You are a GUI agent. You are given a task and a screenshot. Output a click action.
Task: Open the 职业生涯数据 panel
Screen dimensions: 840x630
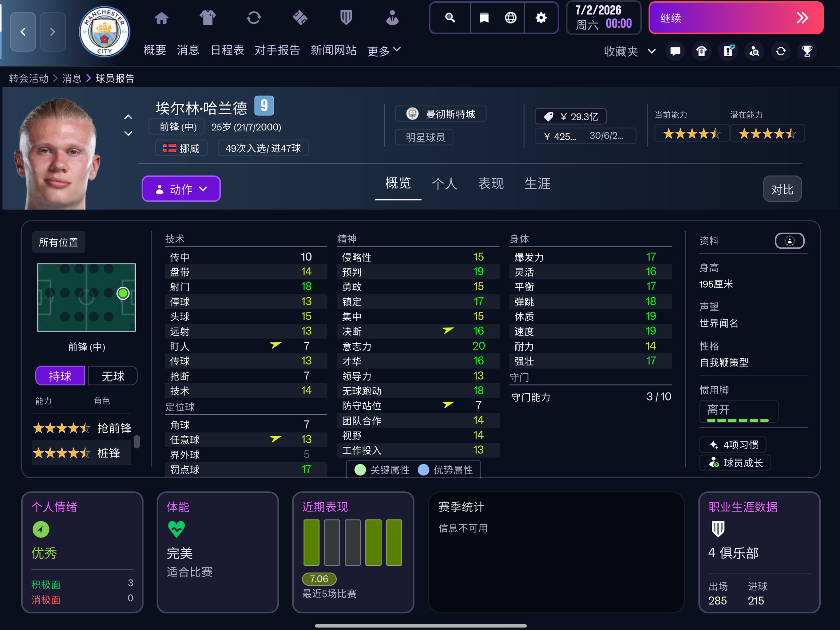point(759,552)
